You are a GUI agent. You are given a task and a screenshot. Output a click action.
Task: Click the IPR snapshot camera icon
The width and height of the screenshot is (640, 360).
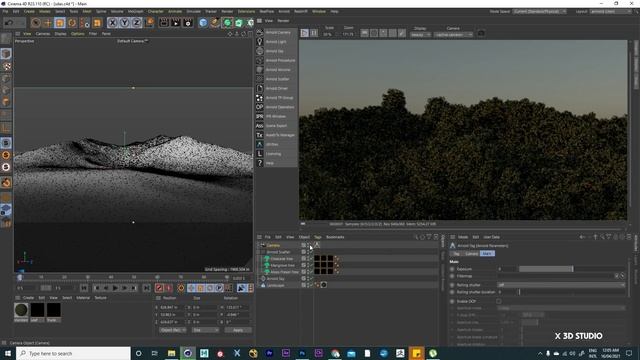coord(481,33)
